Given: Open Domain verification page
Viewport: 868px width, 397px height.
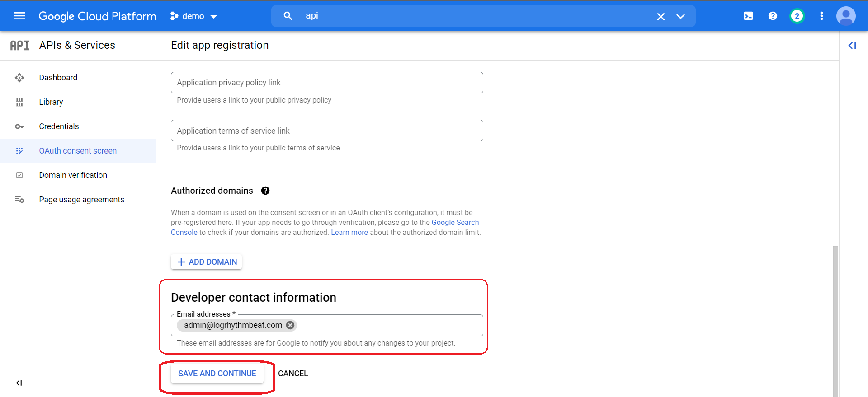Looking at the screenshot, I should click(x=73, y=175).
